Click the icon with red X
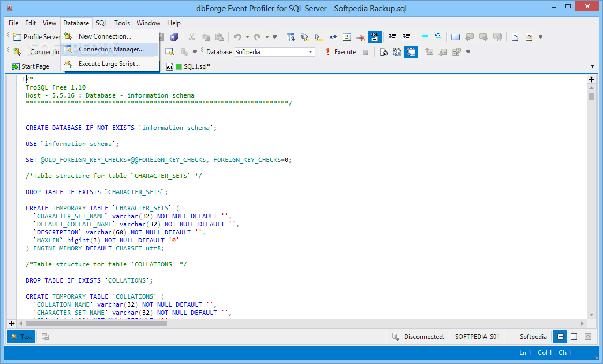Viewport: 603px width, 364px height. coord(360,37)
